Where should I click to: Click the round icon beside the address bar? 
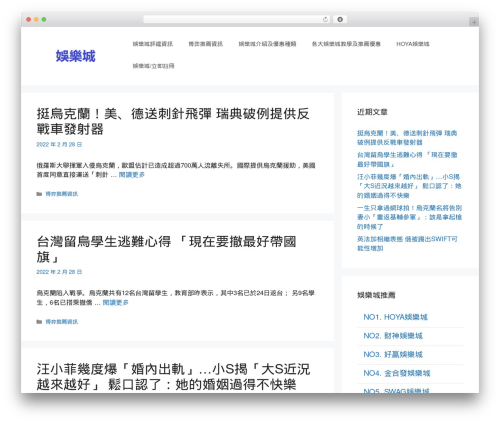(x=340, y=20)
